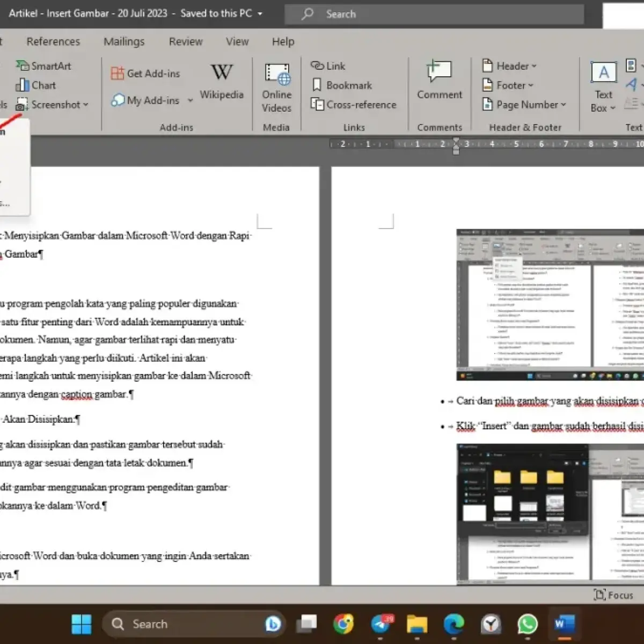The height and width of the screenshot is (644, 644).
Task: Expand the Page Number dropdown arrow
Action: click(563, 105)
